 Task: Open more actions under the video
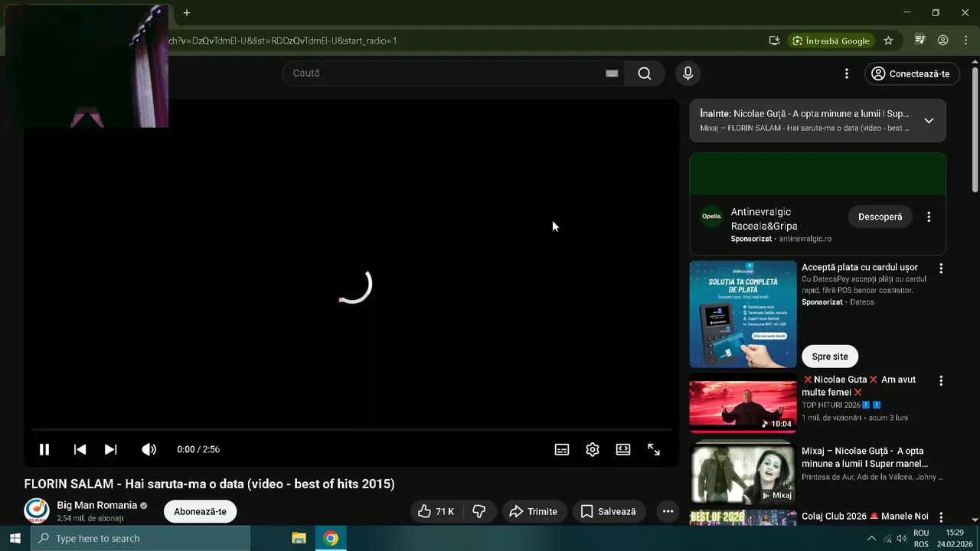point(668,511)
